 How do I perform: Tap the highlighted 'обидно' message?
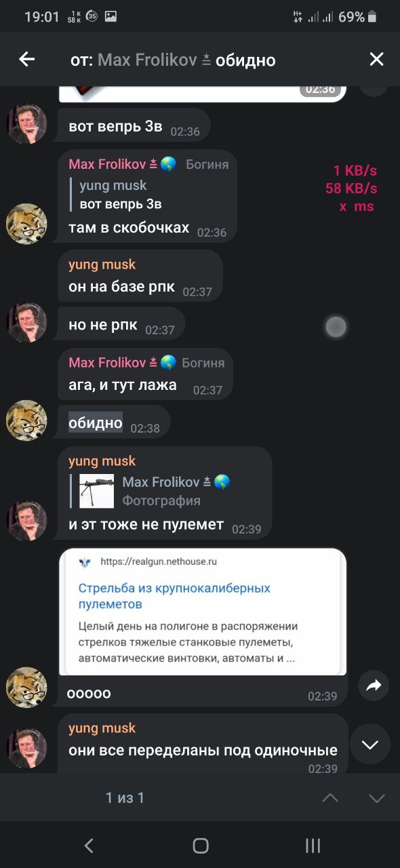(x=96, y=423)
